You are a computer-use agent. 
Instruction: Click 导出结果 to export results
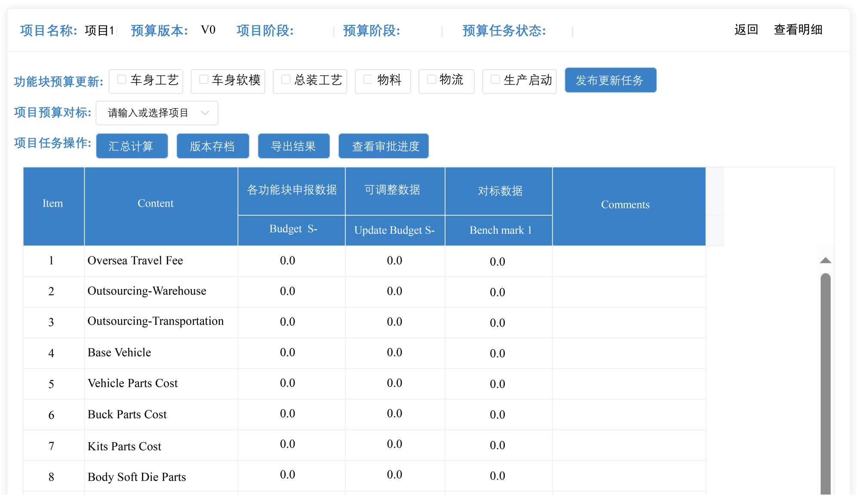293,147
